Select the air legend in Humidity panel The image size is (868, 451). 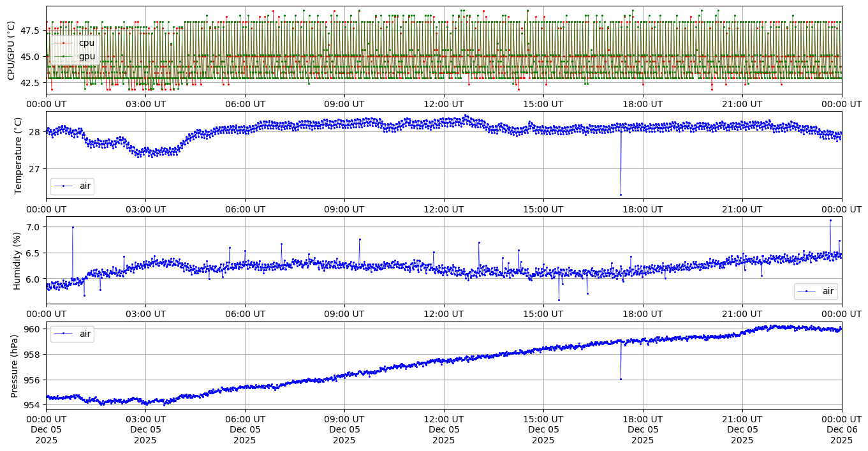point(815,292)
